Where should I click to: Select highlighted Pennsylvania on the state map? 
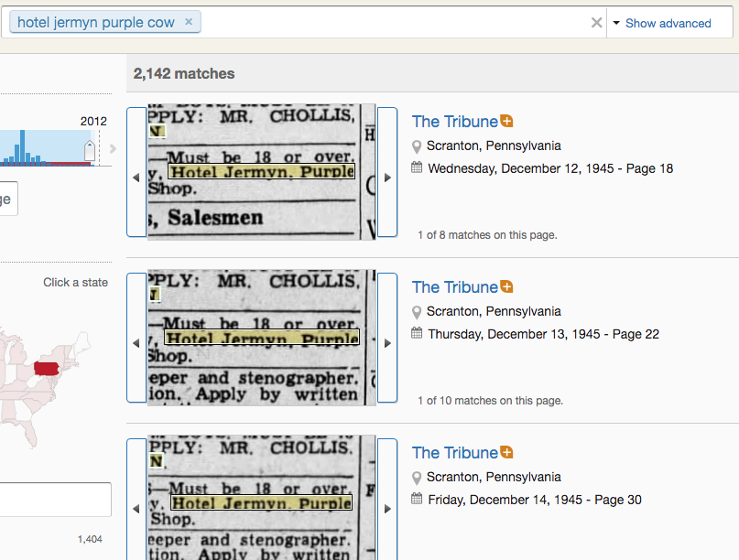pyautogui.click(x=46, y=368)
